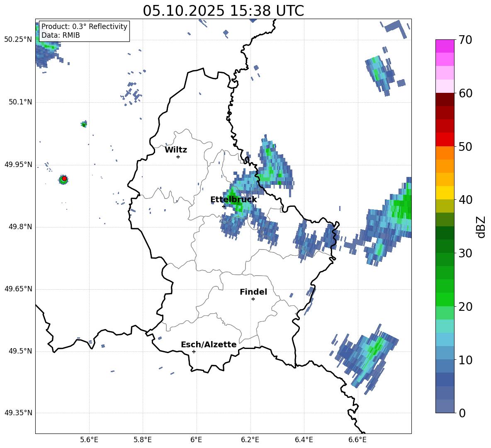Click the 6.4°E longitude label
Viewport: 491px width, 448px height.
tap(304, 440)
